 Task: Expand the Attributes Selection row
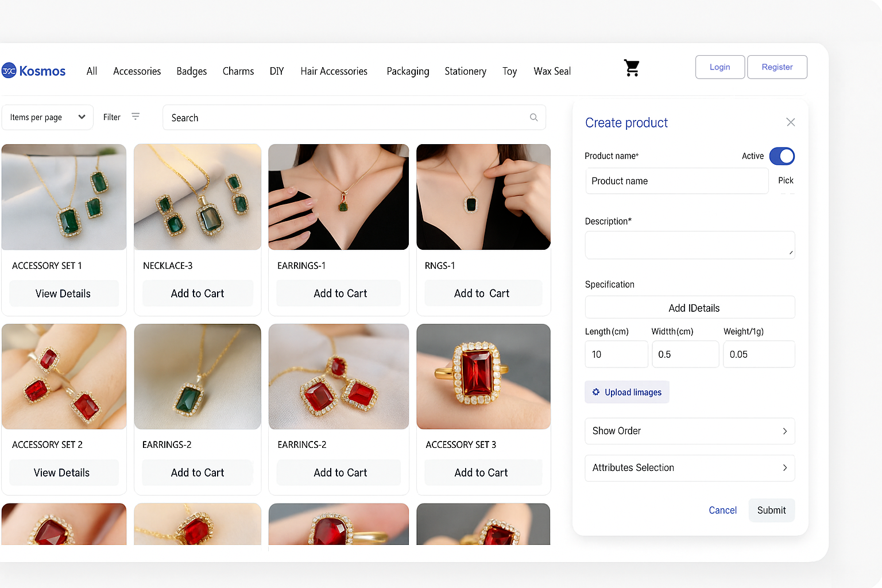point(689,468)
